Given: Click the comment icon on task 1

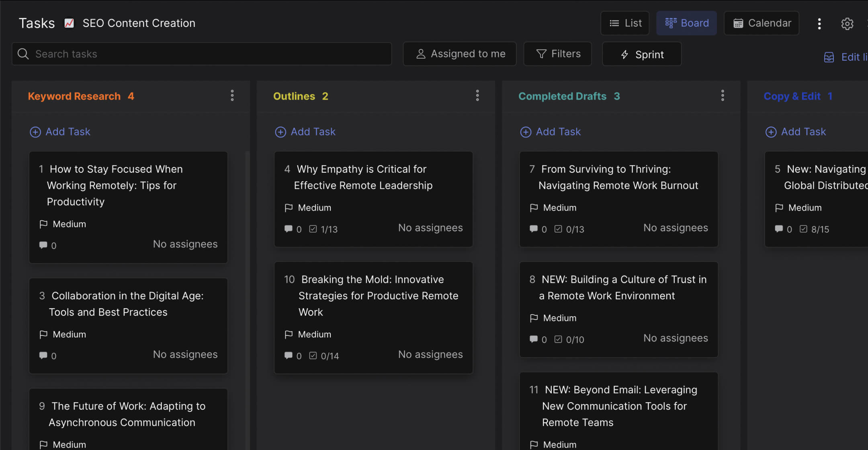Looking at the screenshot, I should pyautogui.click(x=43, y=245).
